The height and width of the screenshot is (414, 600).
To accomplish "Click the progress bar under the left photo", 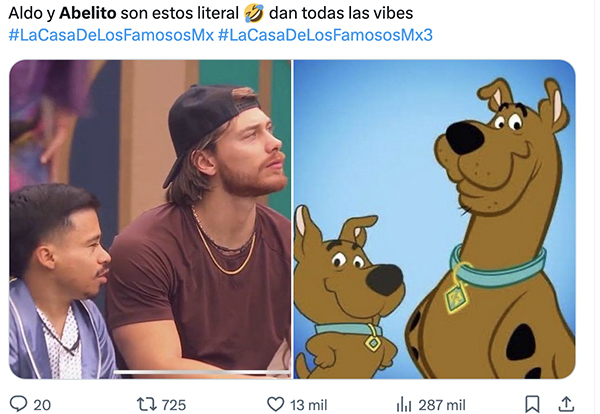I will pos(202,372).
